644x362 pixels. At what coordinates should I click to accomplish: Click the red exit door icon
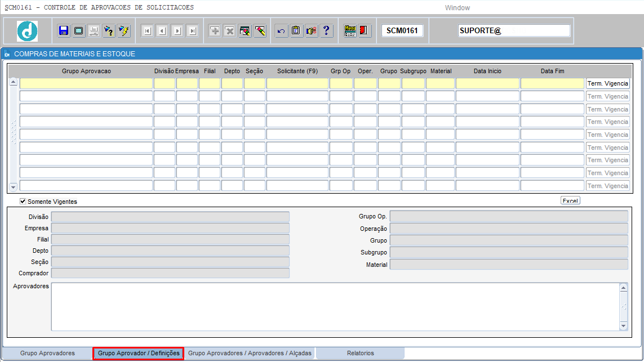[364, 31]
